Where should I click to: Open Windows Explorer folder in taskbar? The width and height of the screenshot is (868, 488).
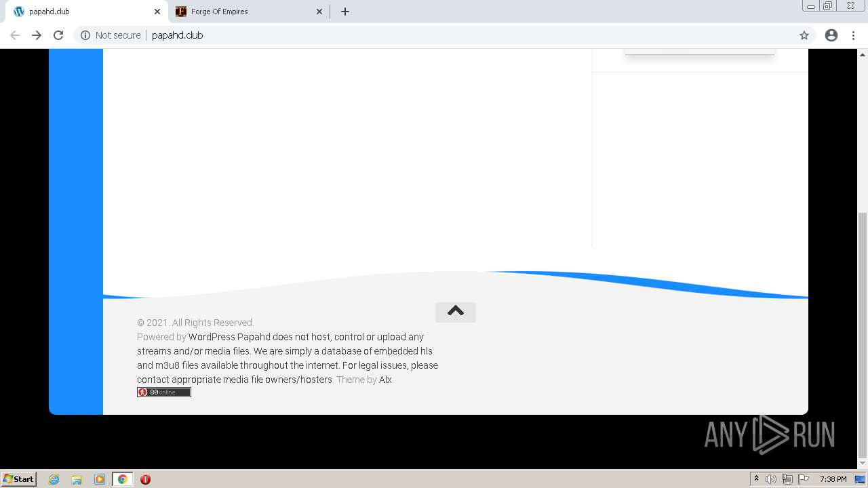pyautogui.click(x=77, y=479)
